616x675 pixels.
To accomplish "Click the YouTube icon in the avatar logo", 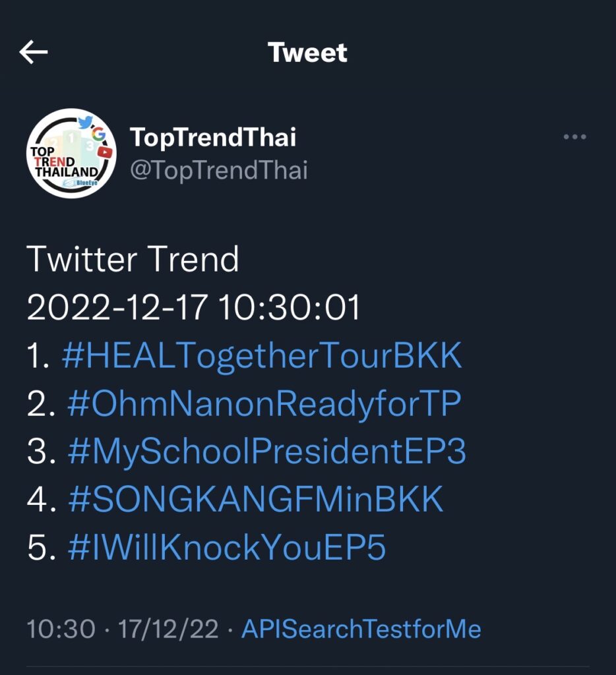I will [105, 152].
